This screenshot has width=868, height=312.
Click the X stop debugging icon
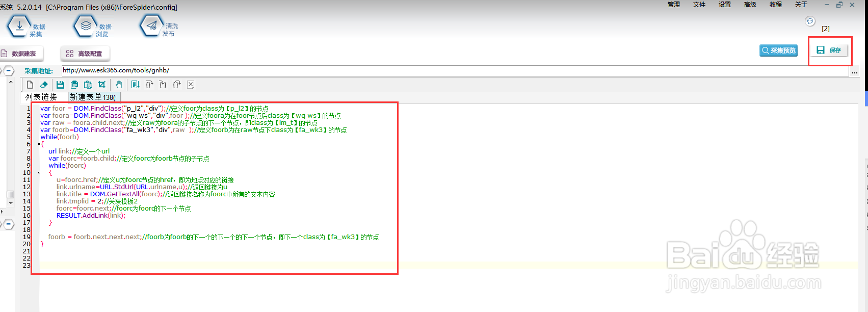[x=191, y=85]
